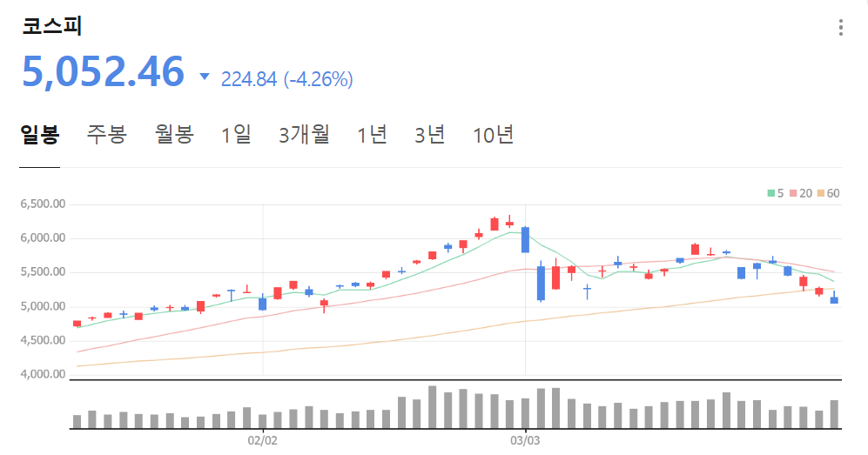The height and width of the screenshot is (455, 868).
Task: Click the 5,052.46 index value
Action: pyautogui.click(x=103, y=72)
